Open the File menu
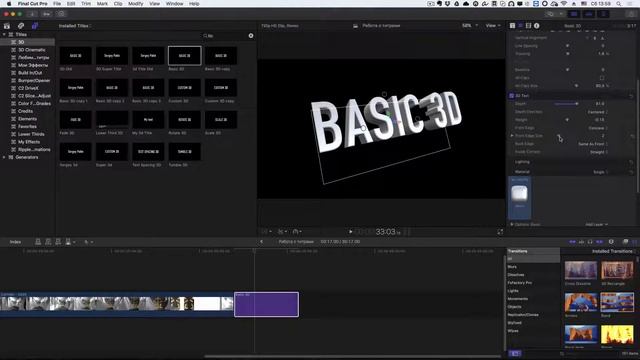The image size is (640, 360). coord(57,4)
